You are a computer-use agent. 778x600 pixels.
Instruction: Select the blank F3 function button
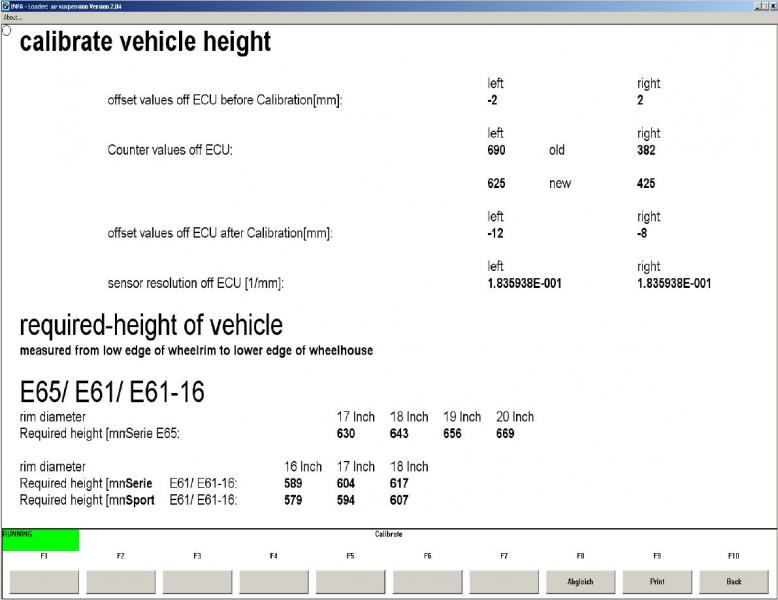coord(197,581)
